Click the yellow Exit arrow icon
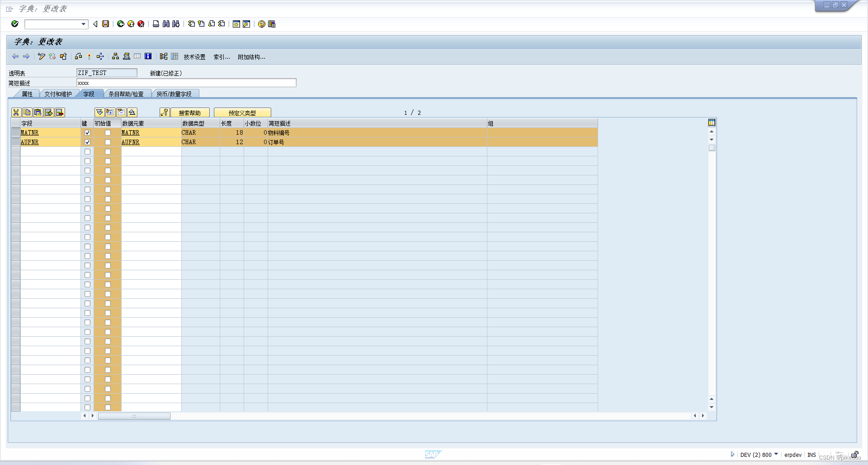 (x=131, y=24)
